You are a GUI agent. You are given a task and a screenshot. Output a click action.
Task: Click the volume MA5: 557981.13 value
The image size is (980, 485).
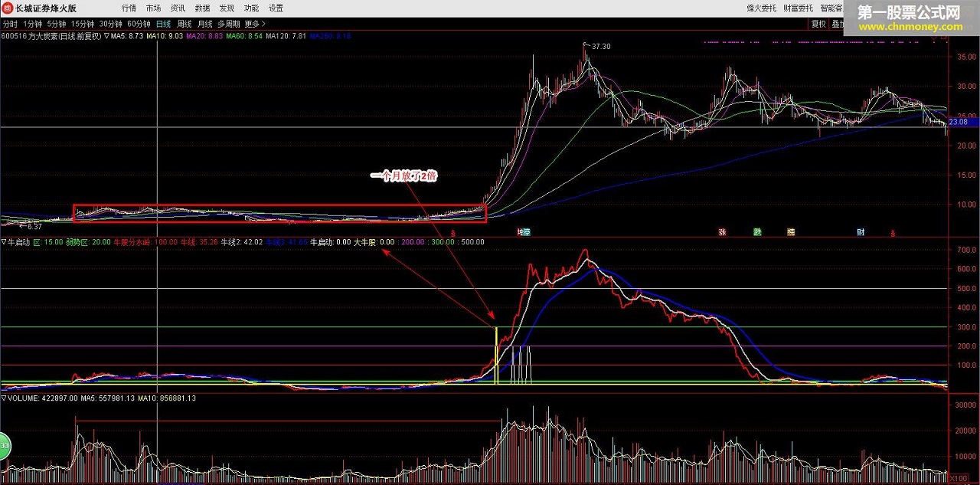pos(108,398)
